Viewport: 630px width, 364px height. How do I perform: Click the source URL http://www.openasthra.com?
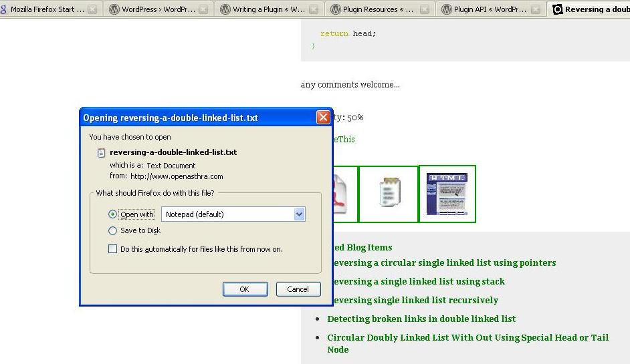click(177, 176)
